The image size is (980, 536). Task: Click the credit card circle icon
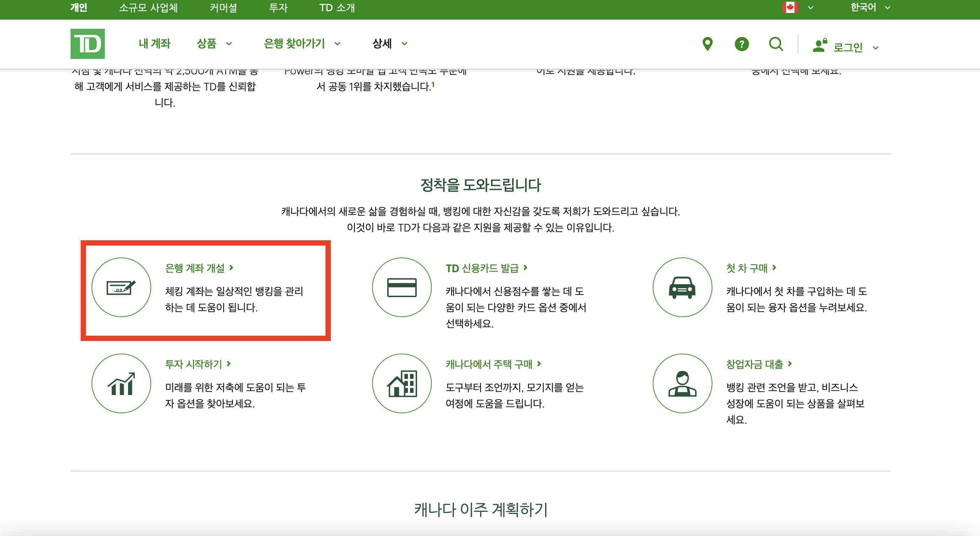pos(402,287)
